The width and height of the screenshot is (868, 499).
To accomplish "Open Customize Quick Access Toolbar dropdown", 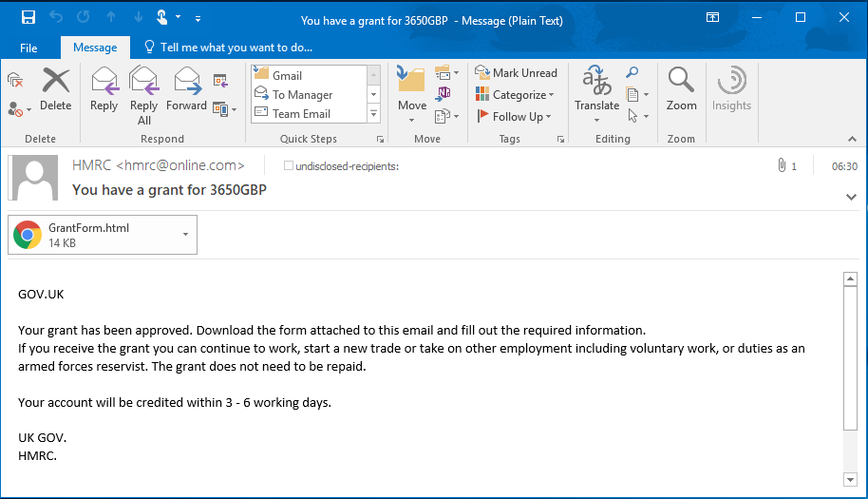I will (x=198, y=18).
